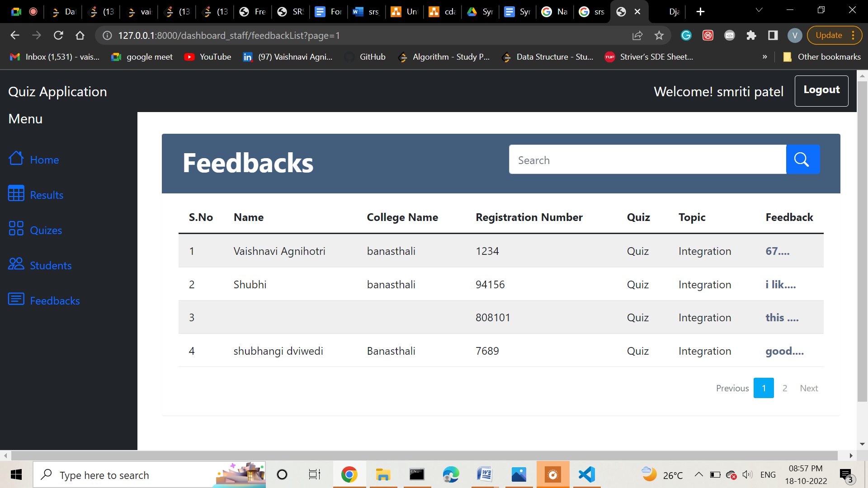Select the Students people icon
Screen dimensions: 868x488
pyautogui.click(x=16, y=264)
